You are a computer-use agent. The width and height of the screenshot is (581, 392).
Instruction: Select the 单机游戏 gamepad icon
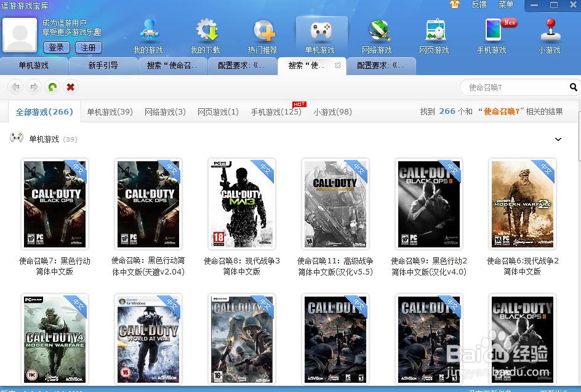pos(321,30)
